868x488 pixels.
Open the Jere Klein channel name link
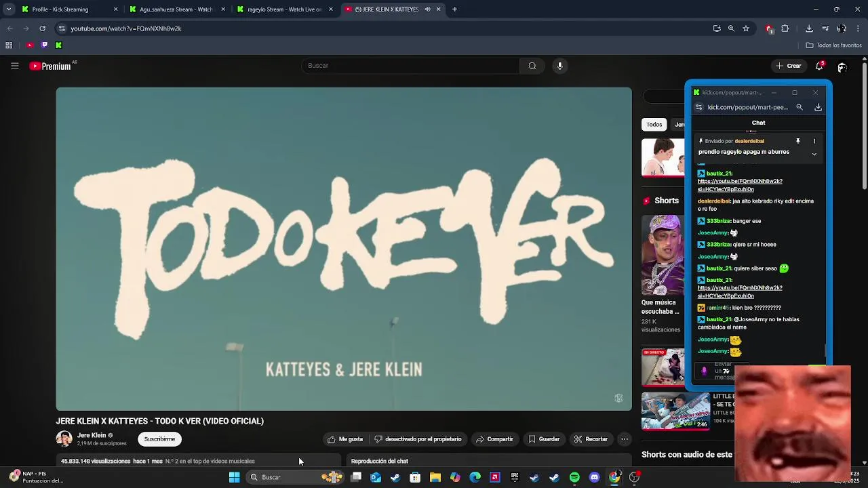click(92, 436)
